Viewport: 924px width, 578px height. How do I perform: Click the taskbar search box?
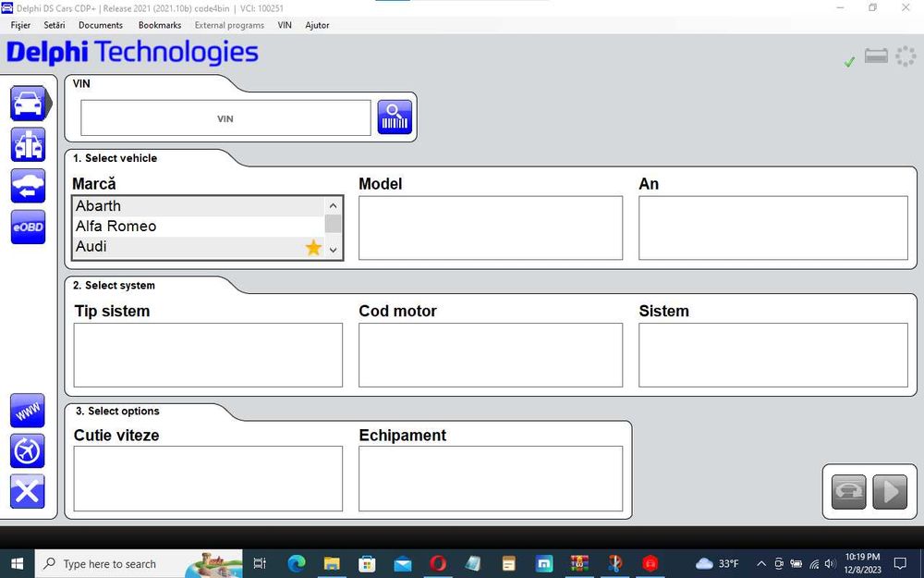[x=139, y=564]
